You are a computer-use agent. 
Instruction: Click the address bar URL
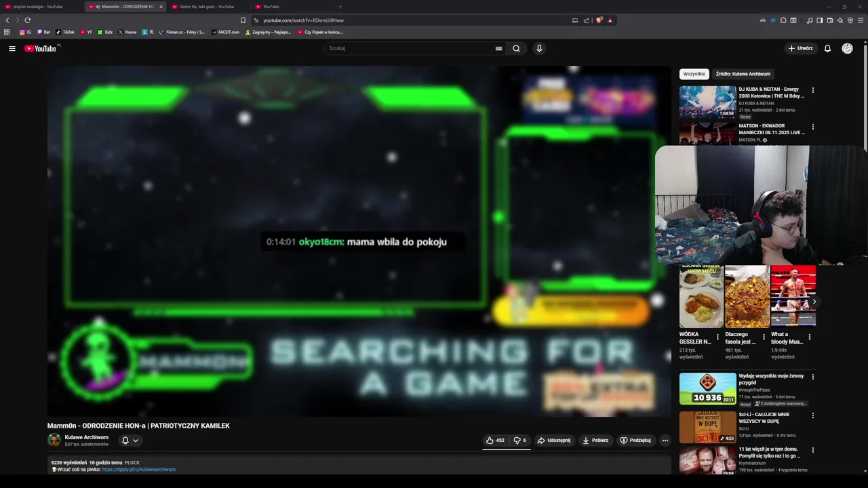click(x=304, y=20)
